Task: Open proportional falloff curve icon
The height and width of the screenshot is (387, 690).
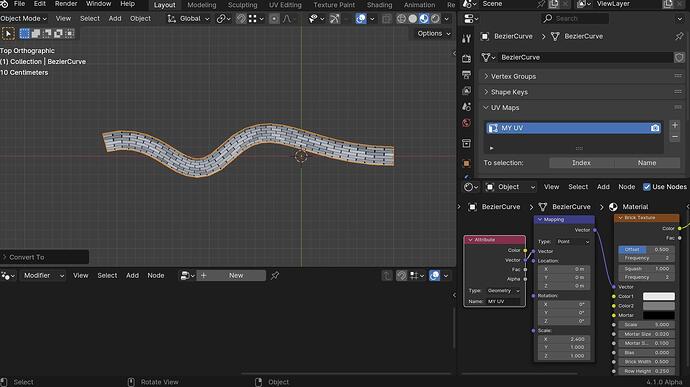Action: [287, 18]
